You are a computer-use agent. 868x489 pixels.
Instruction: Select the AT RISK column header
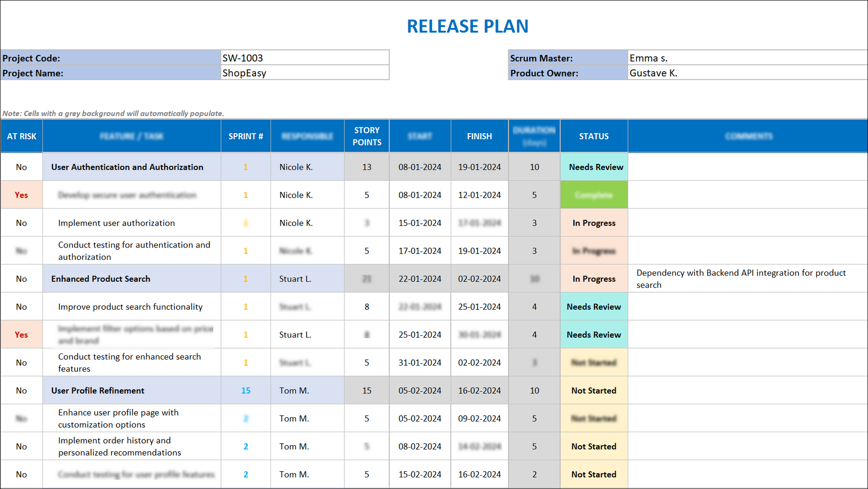click(21, 136)
